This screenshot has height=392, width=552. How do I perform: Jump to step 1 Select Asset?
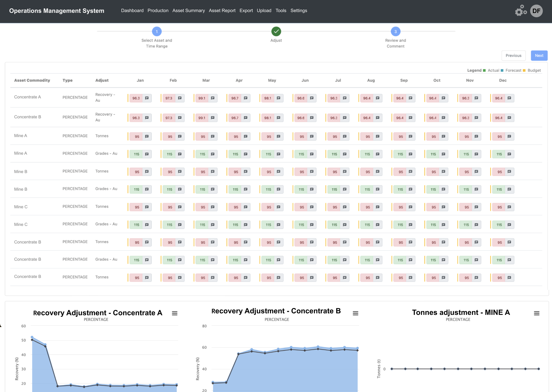157,31
